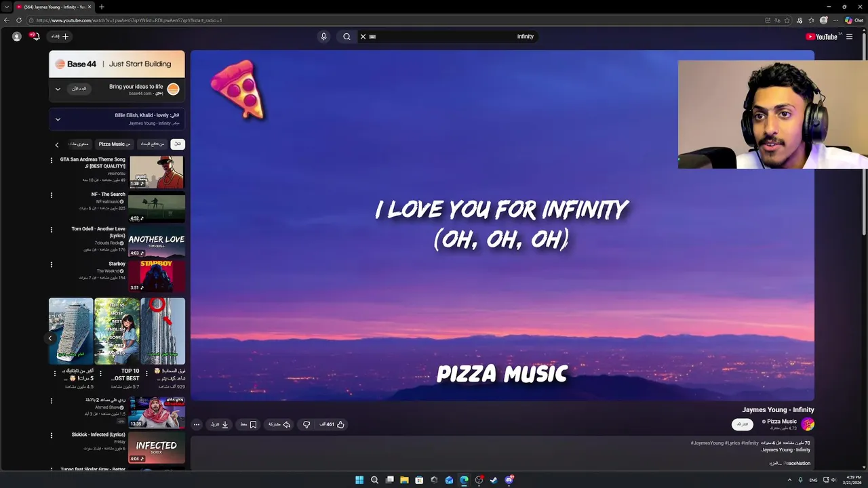Click the video player area
Viewport: 868px width, 488px height.
pyautogui.click(x=502, y=225)
